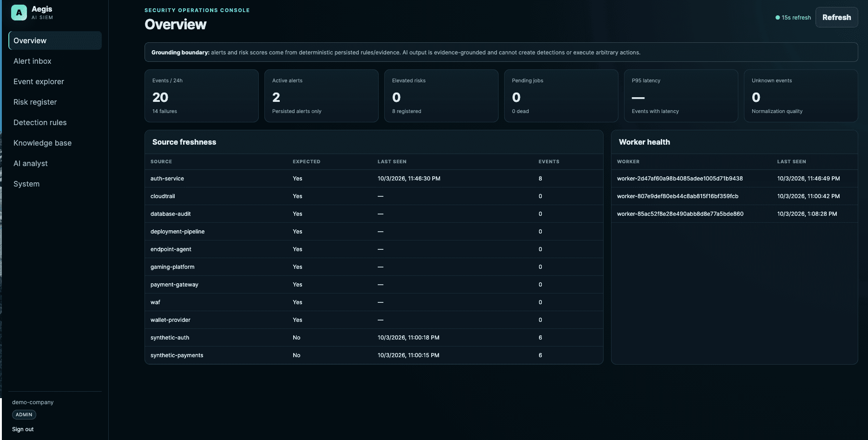This screenshot has width=868, height=440.
Task: Click the EVENTS column header
Action: [549, 161]
